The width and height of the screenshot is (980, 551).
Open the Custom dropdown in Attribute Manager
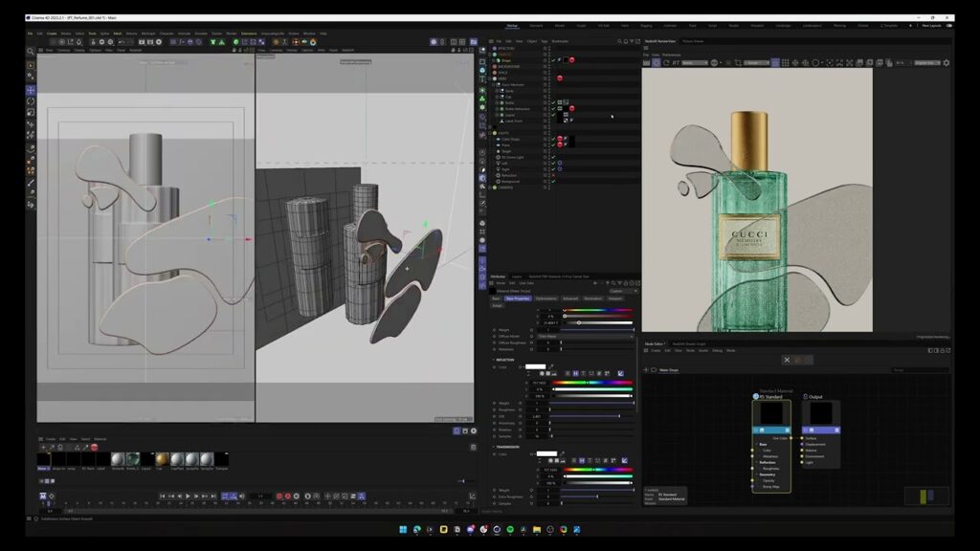click(622, 291)
